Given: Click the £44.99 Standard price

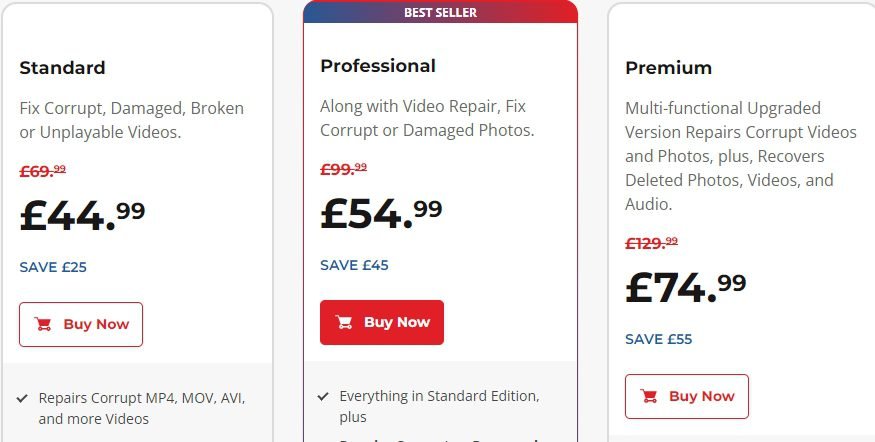Looking at the screenshot, I should [82, 215].
